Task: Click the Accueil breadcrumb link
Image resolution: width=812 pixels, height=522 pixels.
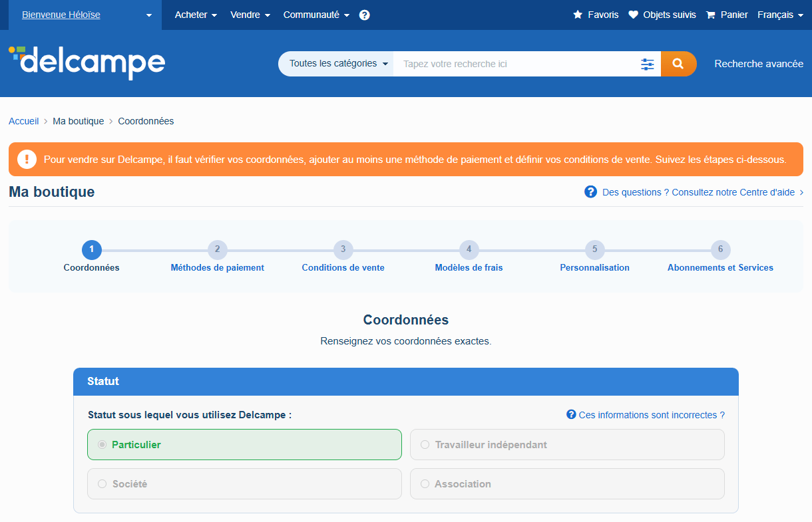Action: point(24,121)
